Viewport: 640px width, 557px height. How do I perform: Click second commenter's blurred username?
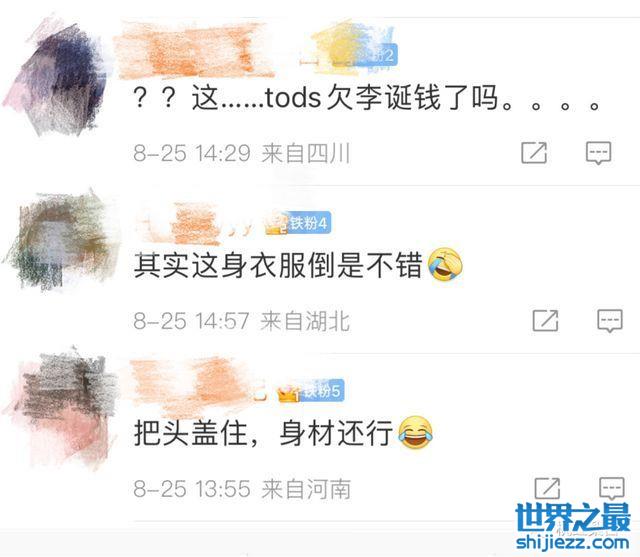coord(186,224)
